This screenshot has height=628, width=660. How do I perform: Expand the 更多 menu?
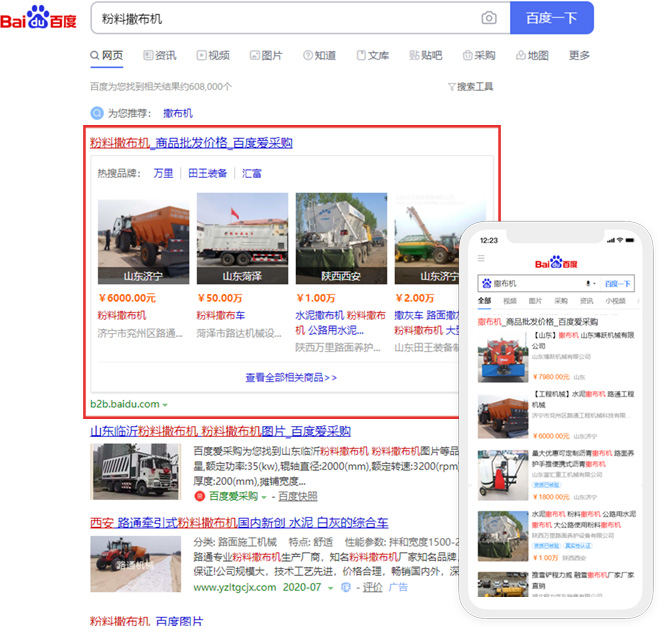[579, 56]
